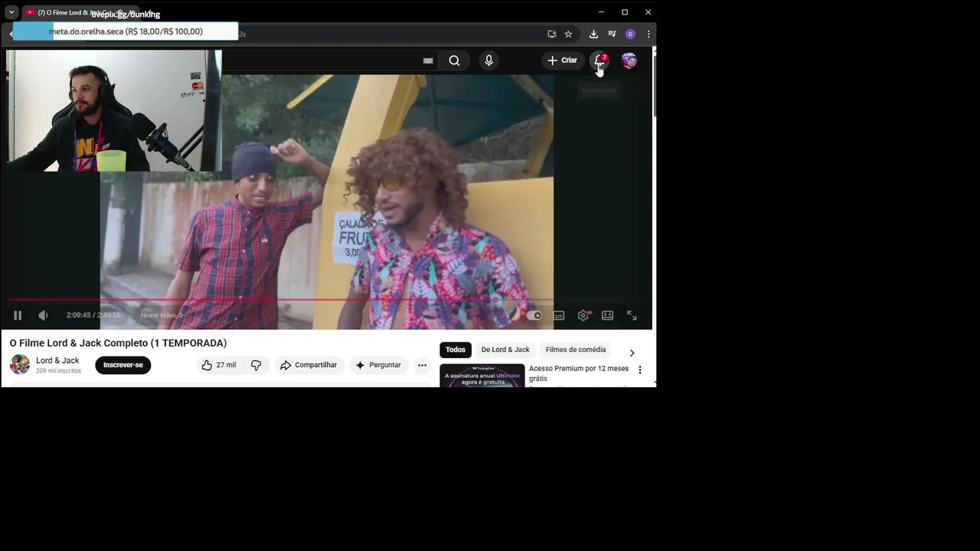The height and width of the screenshot is (551, 980).
Task: Click the Chrome profile D avatar
Action: click(630, 34)
